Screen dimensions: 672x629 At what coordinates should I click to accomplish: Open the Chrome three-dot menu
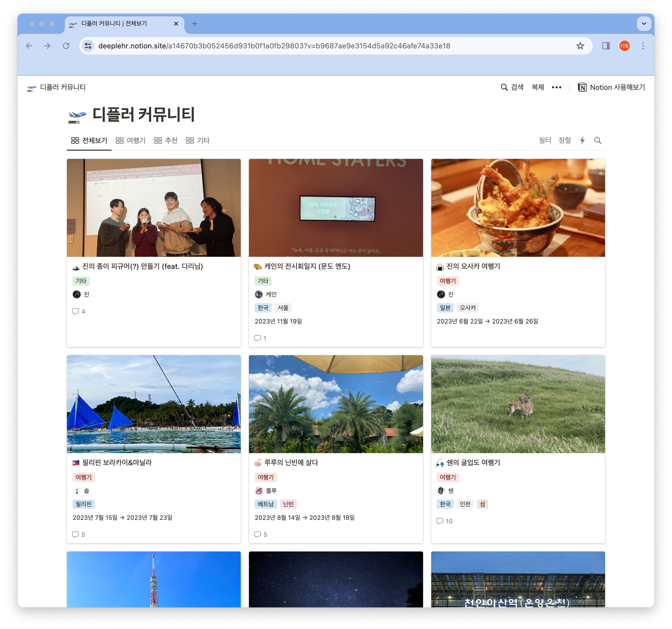643,46
